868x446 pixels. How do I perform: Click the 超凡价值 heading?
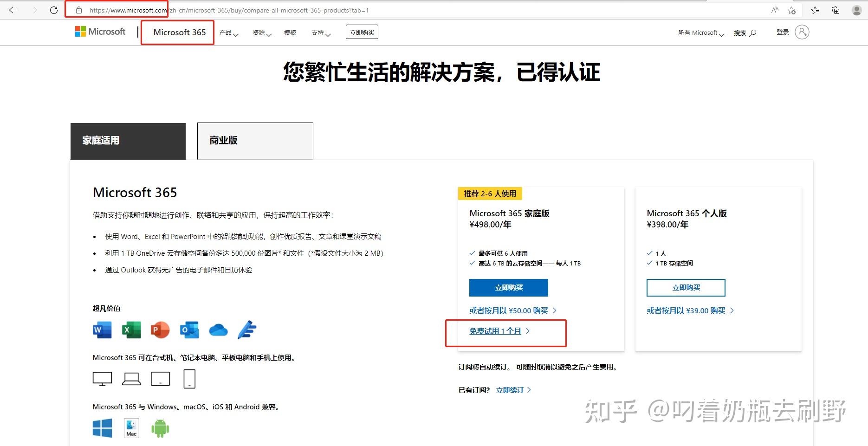click(x=106, y=308)
